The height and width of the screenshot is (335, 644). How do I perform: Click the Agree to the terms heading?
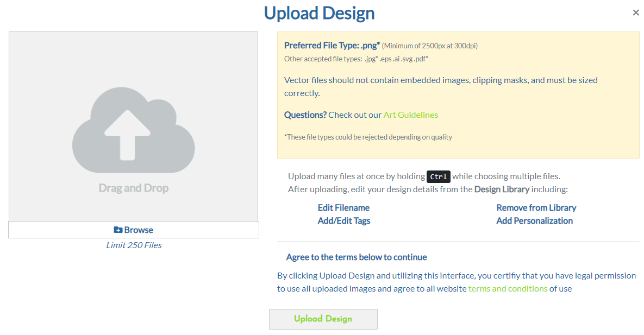point(356,257)
